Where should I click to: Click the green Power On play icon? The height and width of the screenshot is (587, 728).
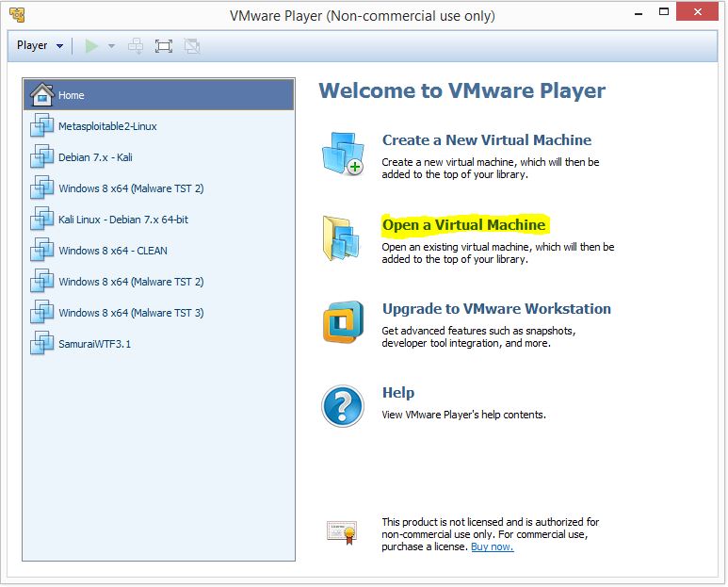[x=91, y=46]
